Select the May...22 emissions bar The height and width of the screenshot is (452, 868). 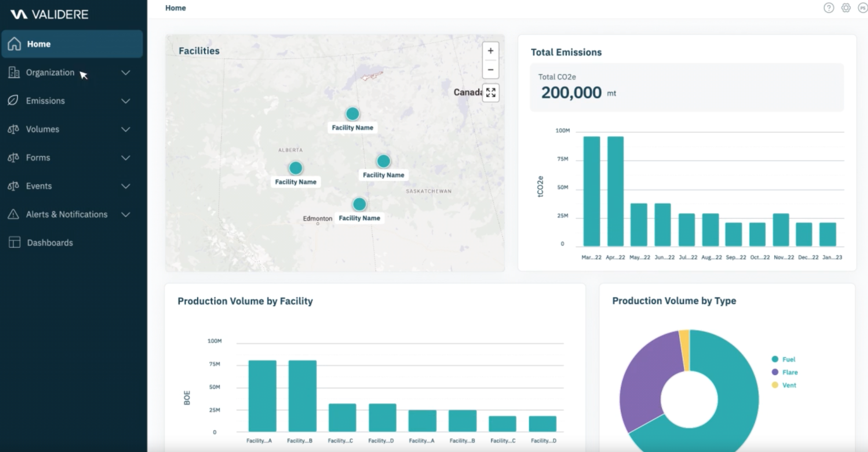639,225
